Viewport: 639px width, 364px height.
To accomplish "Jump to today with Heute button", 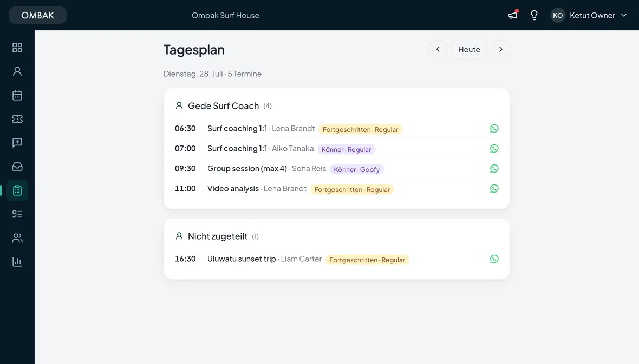I will pos(469,49).
